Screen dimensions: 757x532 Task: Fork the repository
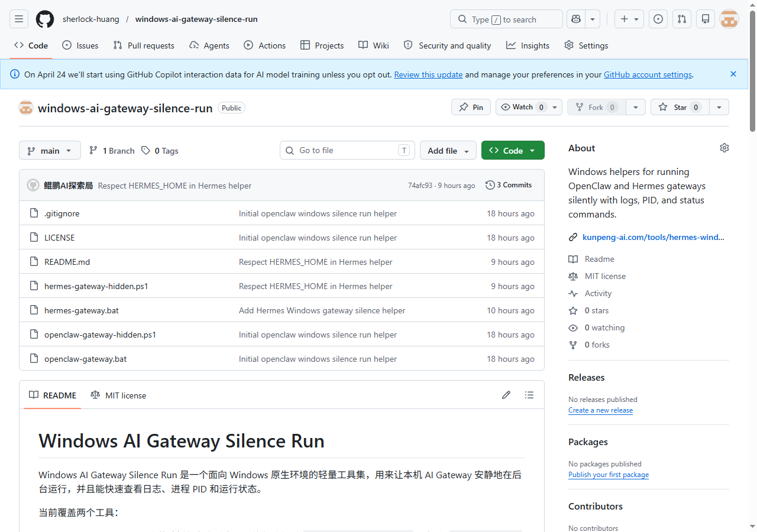tap(597, 107)
